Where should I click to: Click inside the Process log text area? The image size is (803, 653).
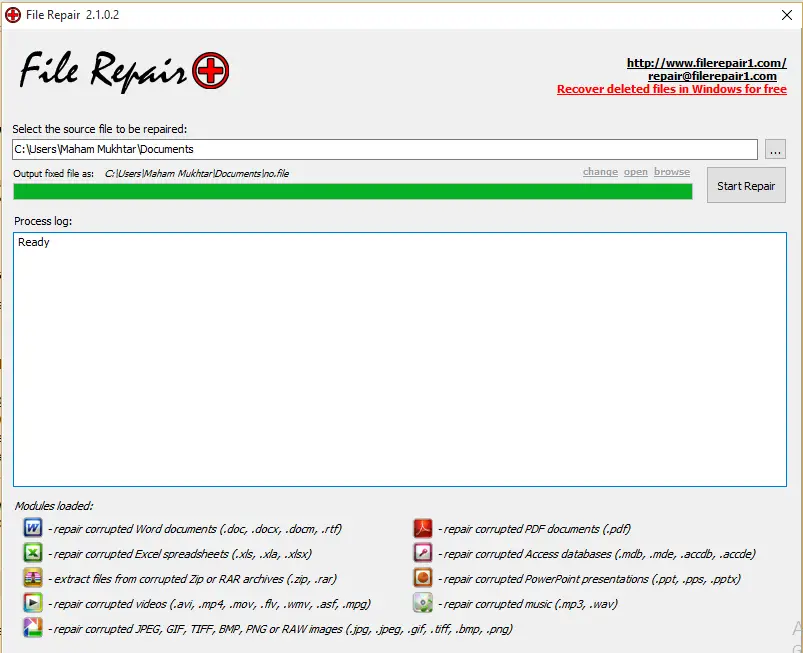point(400,359)
